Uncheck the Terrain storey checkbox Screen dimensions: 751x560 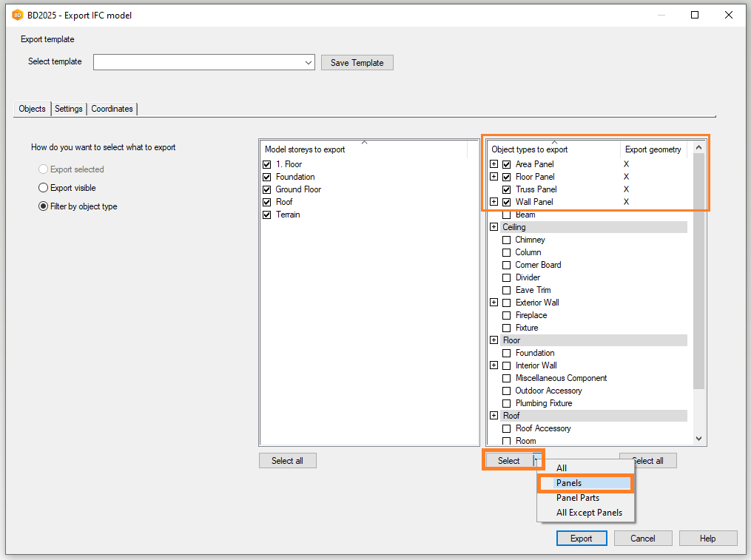(267, 215)
